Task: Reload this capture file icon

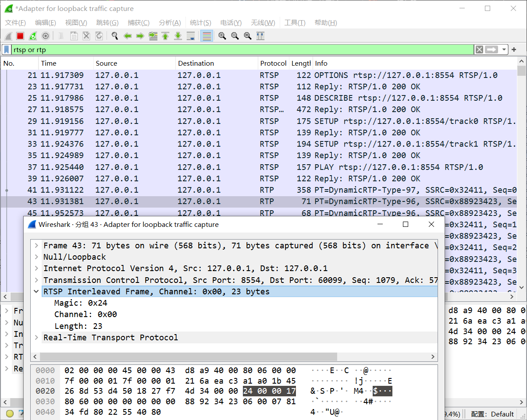Action: pos(99,36)
